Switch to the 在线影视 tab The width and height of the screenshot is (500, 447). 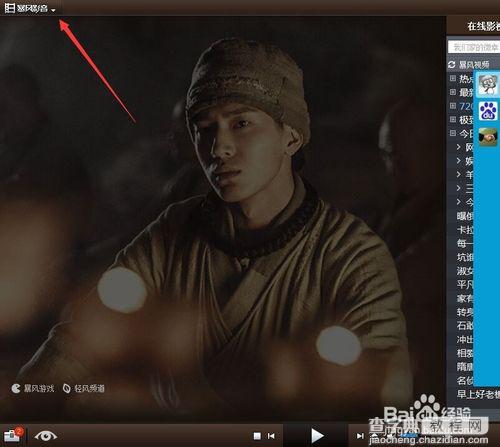pyautogui.click(x=483, y=26)
